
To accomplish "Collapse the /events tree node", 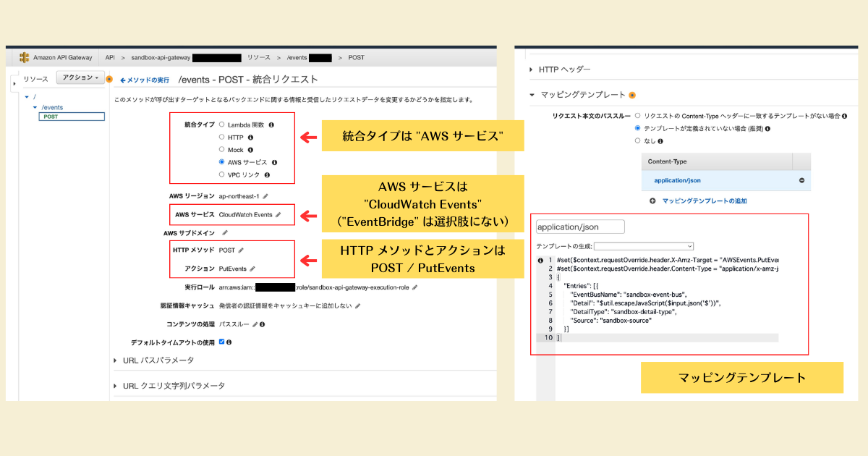I will coord(35,106).
